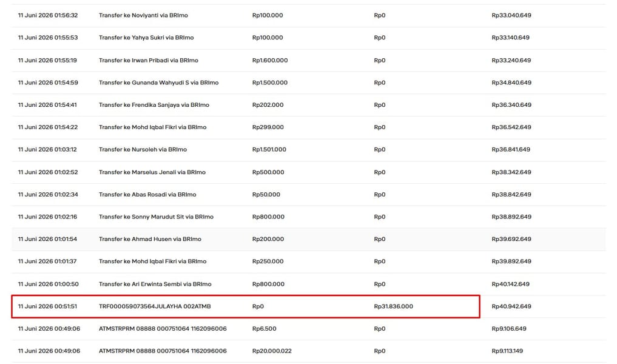
Task: Click debit amount Rp200.000
Action: click(x=268, y=239)
